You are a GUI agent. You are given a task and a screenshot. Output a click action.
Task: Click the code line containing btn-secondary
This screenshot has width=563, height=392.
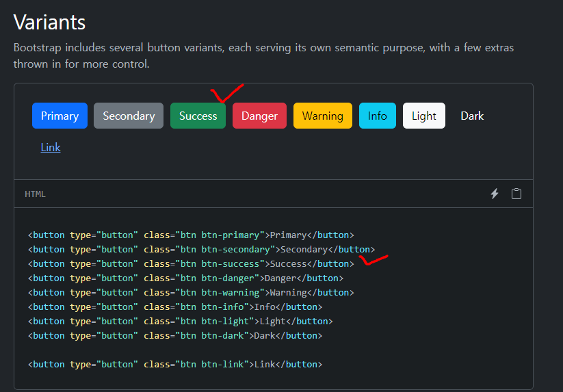[201, 250]
